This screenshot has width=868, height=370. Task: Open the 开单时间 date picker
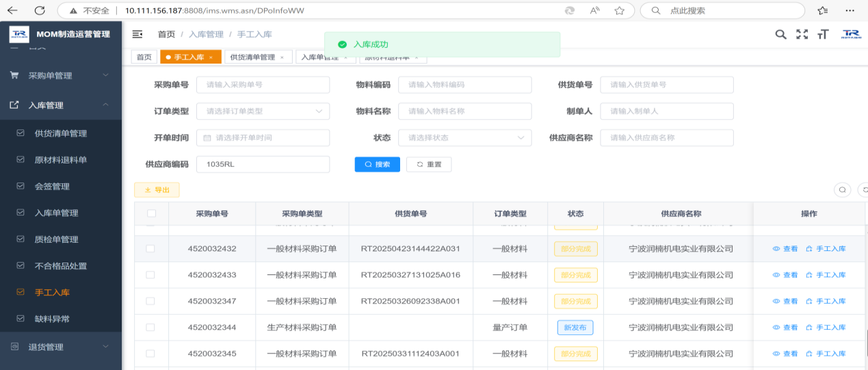(x=263, y=137)
